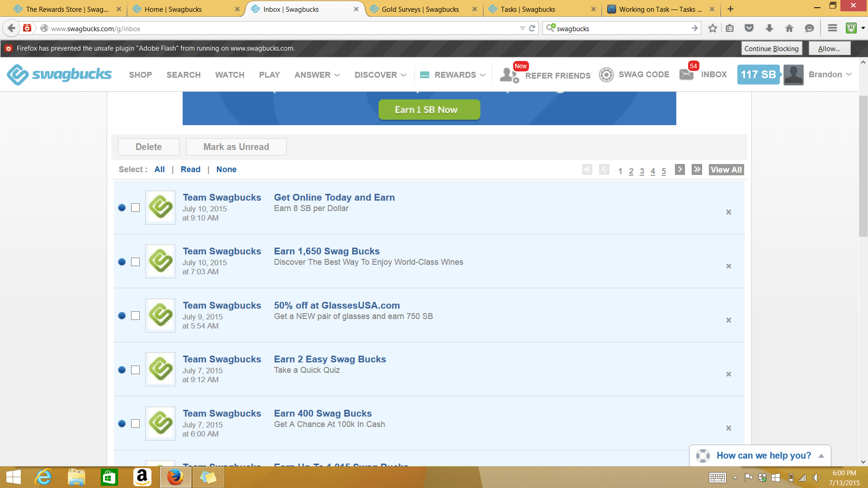Switch to 'Tasks | Swagbucks' tab
Image resolution: width=868 pixels, height=488 pixels.
pyautogui.click(x=542, y=9)
